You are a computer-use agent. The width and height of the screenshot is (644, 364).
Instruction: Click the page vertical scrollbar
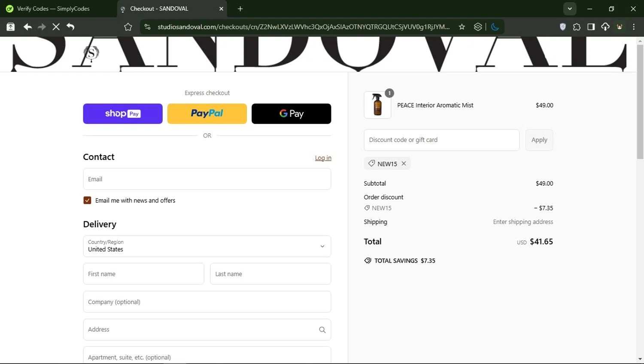coord(640,101)
